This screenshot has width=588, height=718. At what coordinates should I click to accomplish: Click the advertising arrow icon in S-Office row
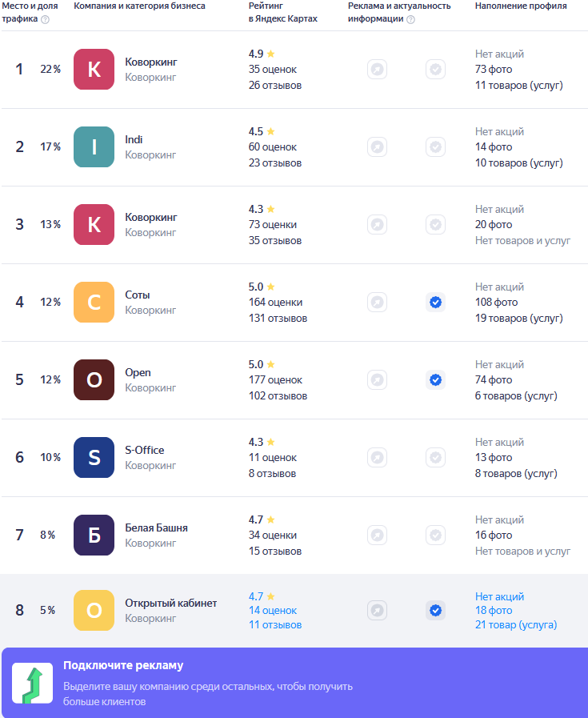(377, 457)
